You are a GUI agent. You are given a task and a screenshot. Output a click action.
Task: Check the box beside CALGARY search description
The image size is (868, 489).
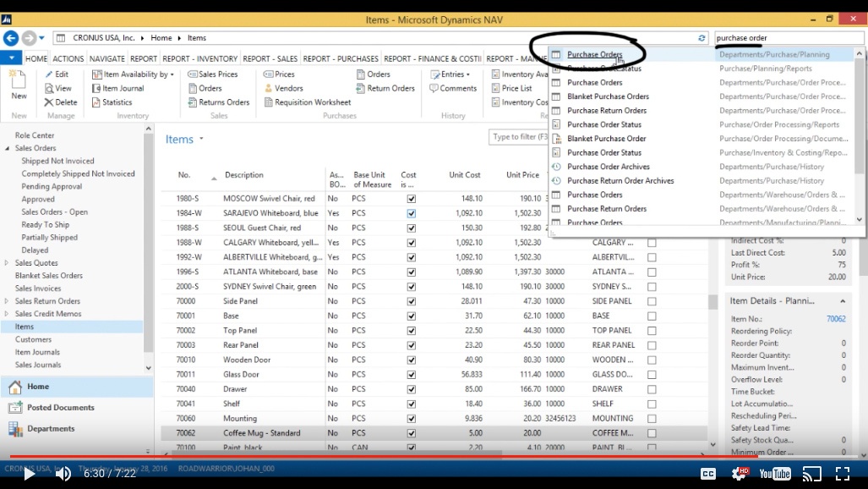coord(652,243)
